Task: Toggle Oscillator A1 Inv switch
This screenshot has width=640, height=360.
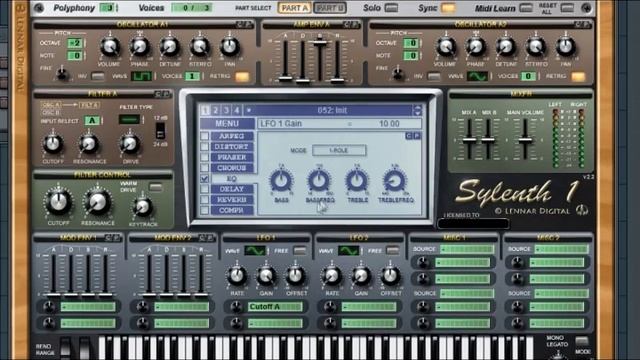Action: [x=98, y=76]
